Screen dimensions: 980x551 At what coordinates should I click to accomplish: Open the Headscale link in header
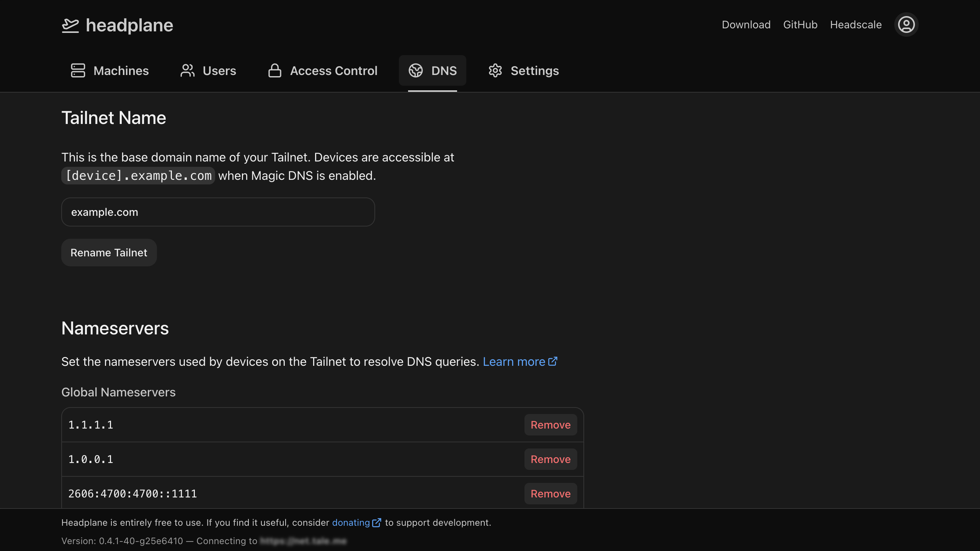click(856, 24)
